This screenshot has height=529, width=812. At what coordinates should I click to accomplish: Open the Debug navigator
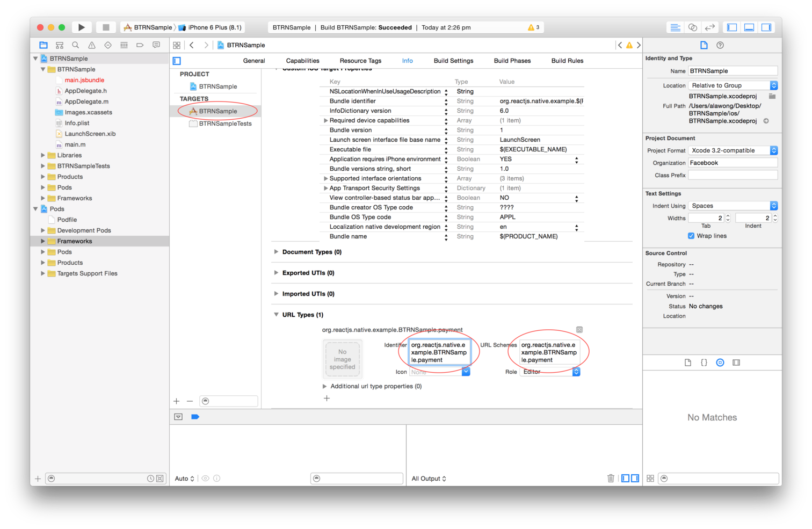(124, 45)
